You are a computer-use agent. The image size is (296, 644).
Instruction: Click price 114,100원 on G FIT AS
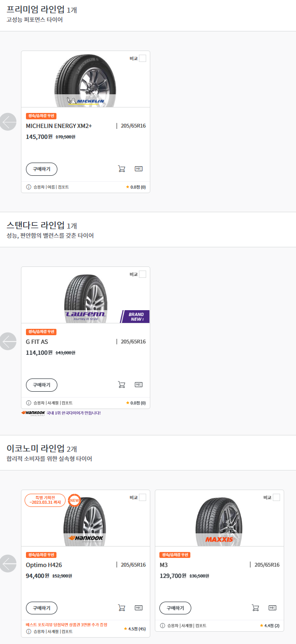[39, 353]
